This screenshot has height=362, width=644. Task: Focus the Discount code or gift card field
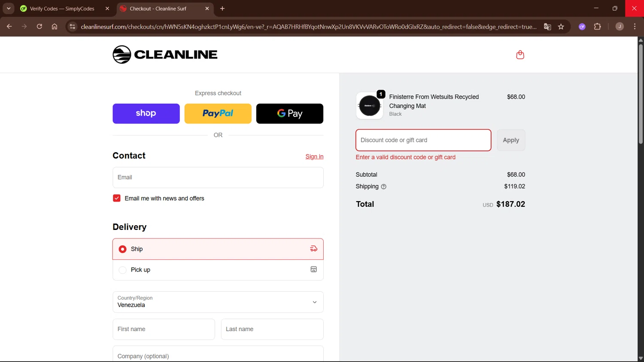(423, 140)
